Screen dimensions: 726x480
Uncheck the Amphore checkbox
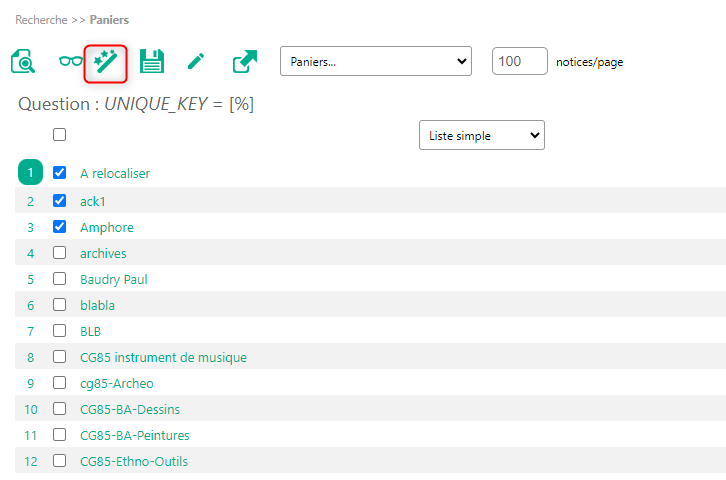(x=59, y=227)
